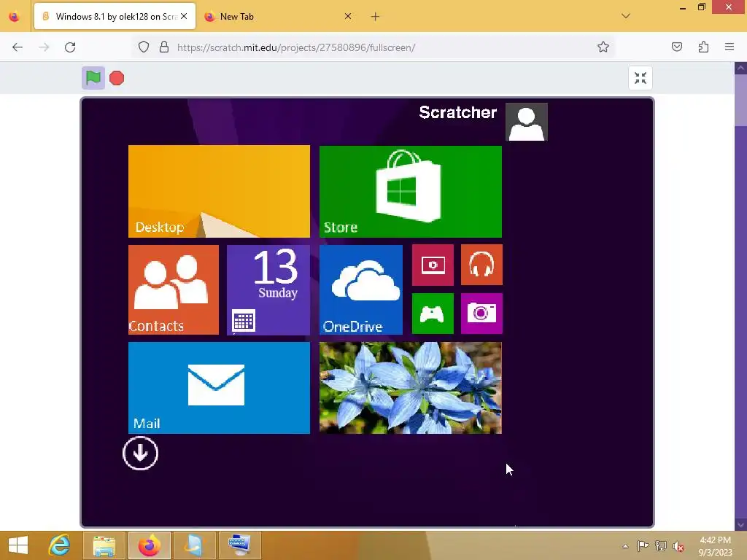This screenshot has height=560, width=747.
Task: Click the red stop sign button
Action: [117, 77]
